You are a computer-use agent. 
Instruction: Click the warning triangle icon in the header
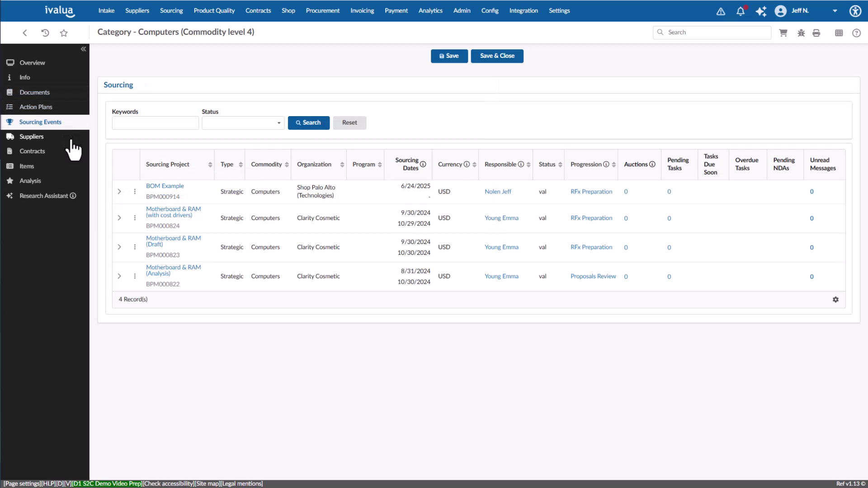pyautogui.click(x=720, y=11)
